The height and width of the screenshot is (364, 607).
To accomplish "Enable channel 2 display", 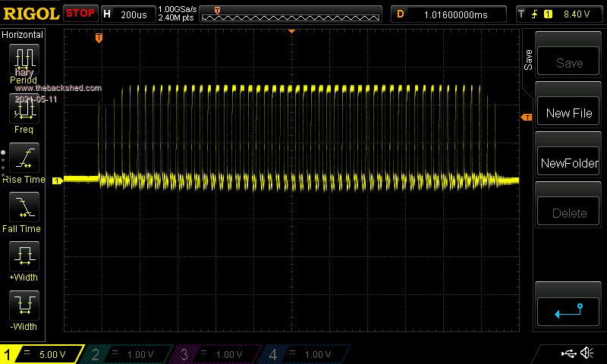I will (129, 354).
